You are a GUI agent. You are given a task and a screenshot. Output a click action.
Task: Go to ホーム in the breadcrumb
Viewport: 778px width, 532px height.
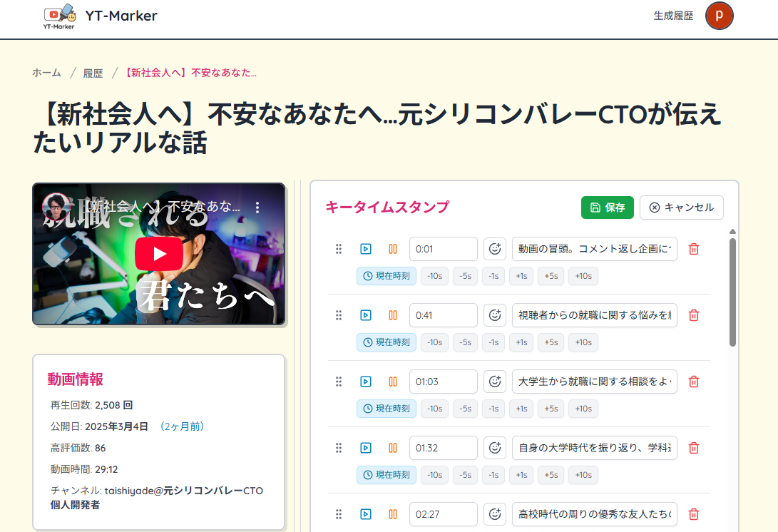[x=46, y=73]
